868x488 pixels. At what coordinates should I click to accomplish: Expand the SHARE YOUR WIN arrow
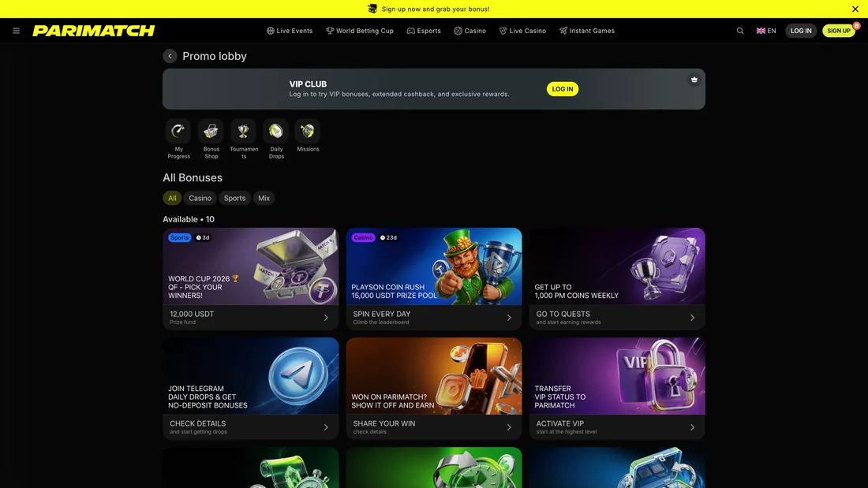coord(509,427)
